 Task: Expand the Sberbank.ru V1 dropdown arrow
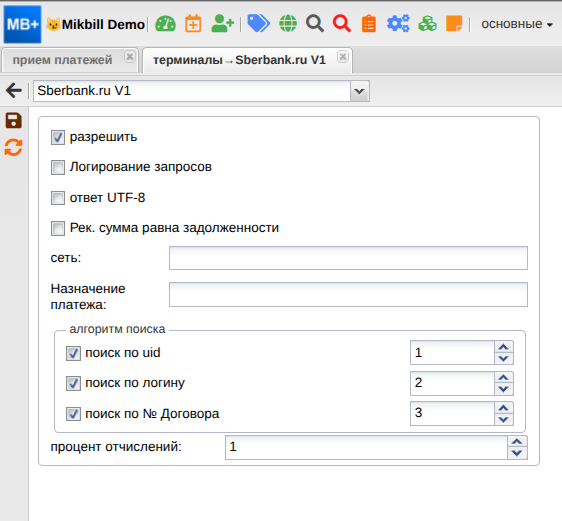click(359, 91)
